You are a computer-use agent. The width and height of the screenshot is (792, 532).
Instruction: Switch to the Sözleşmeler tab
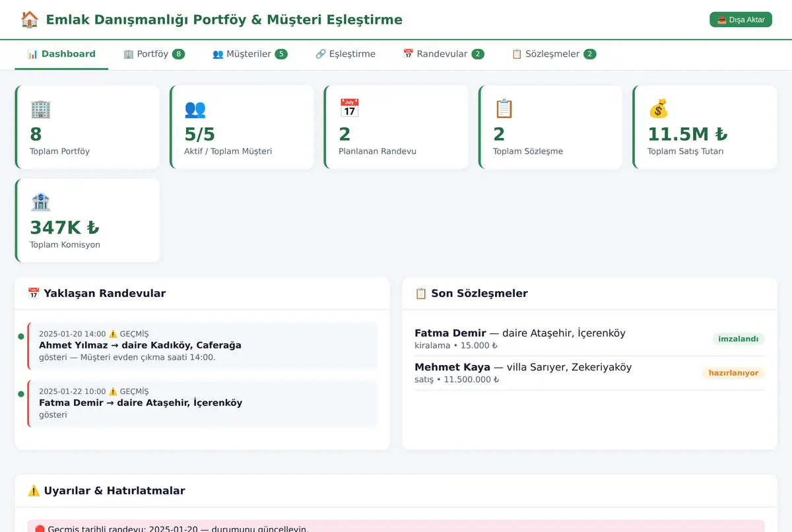click(554, 54)
